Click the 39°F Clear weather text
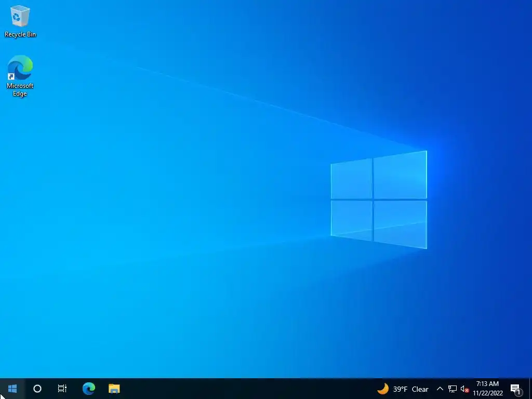 (410, 389)
